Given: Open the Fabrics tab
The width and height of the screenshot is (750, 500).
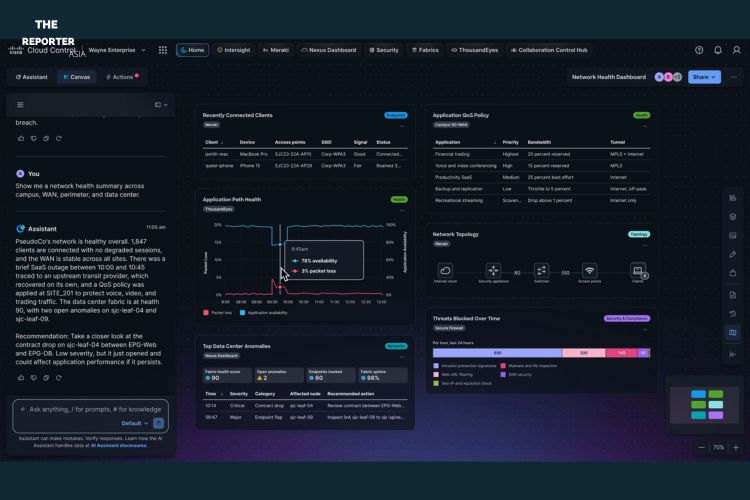Looking at the screenshot, I should click(425, 50).
